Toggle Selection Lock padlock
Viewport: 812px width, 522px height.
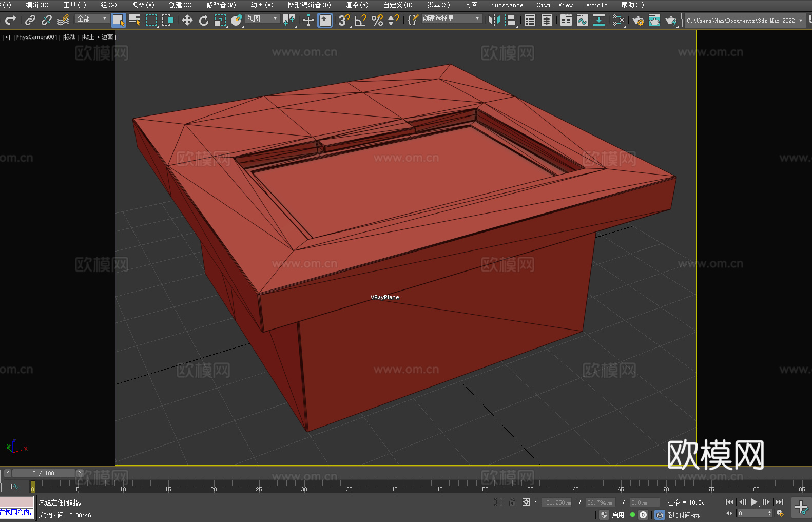[x=512, y=502]
